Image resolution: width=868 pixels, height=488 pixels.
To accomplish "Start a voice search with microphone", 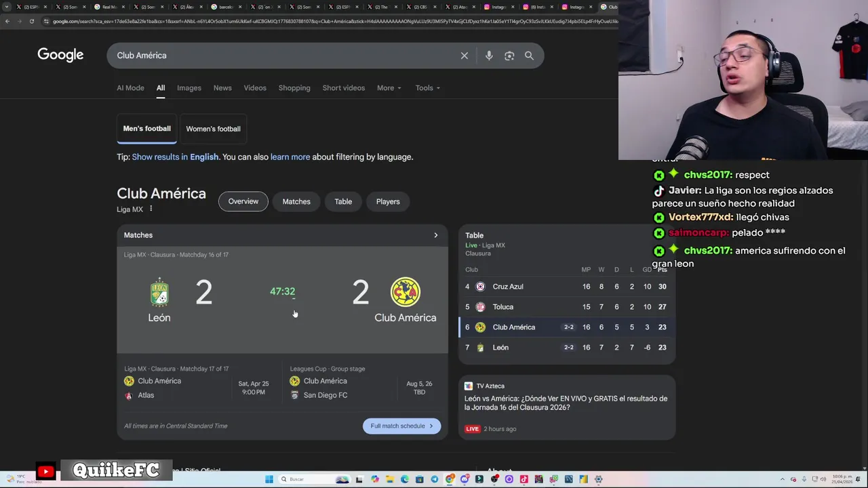I will click(x=489, y=56).
